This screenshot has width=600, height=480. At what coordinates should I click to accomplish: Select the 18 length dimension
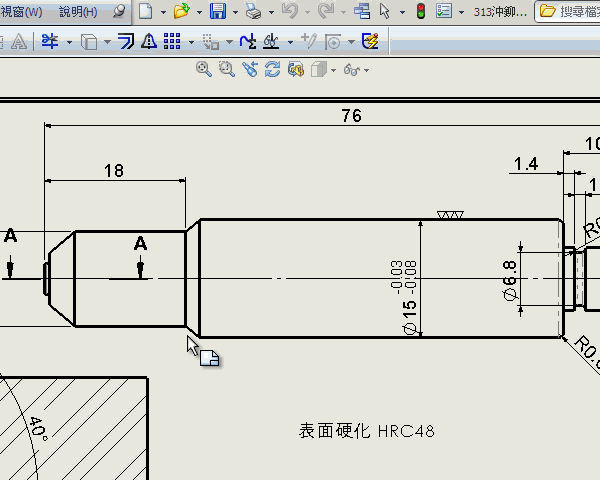coord(114,171)
